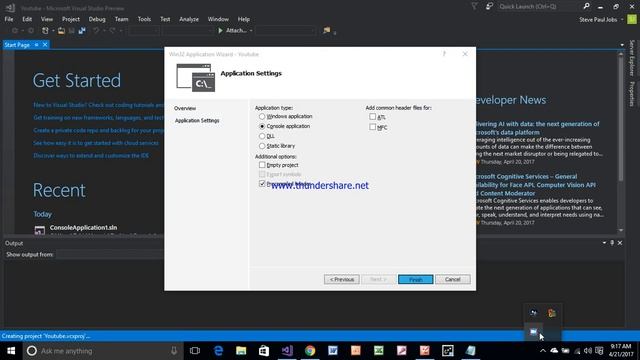
Task: Expand the New Project icon dropdown arrow
Action: 53,31
